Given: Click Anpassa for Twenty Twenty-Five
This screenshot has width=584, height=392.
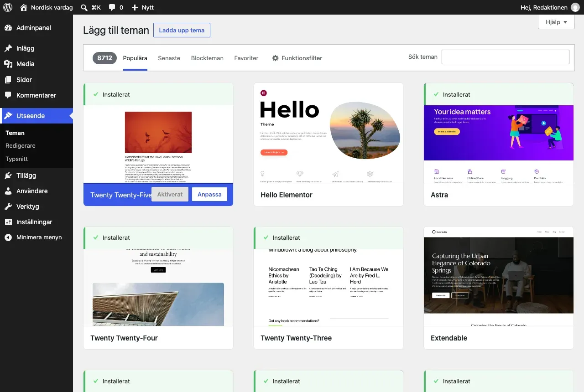Looking at the screenshot, I should pos(209,194).
